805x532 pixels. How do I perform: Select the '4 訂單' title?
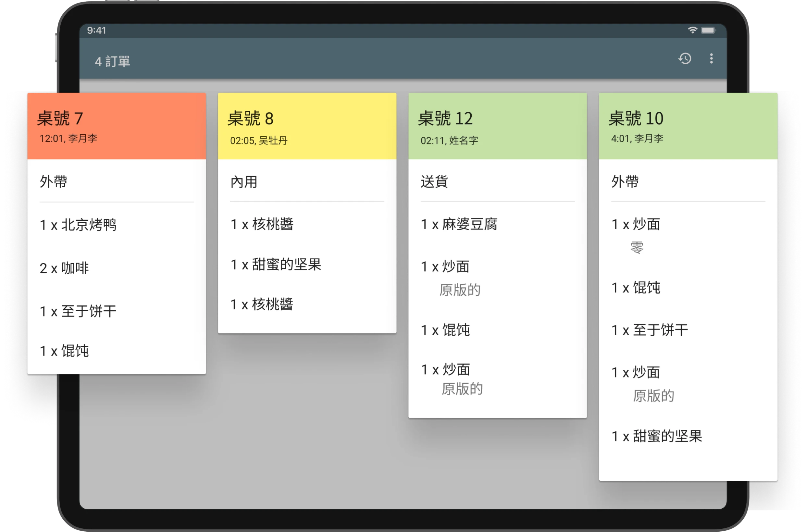pos(112,61)
